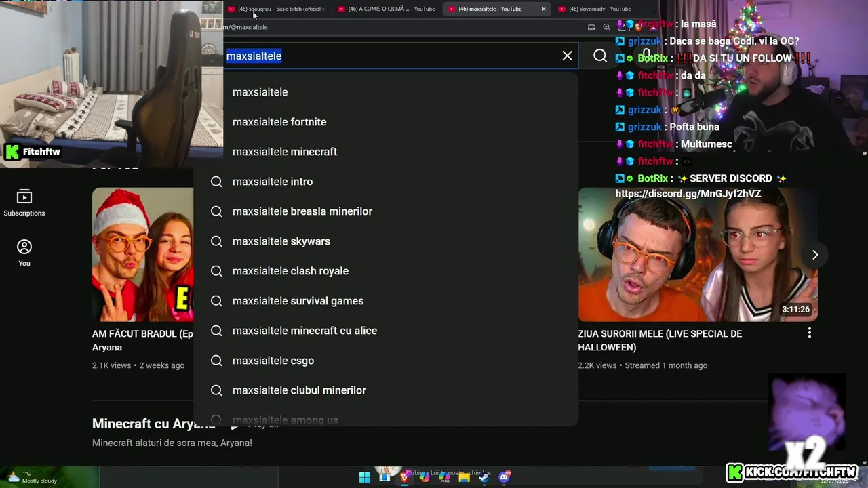The width and height of the screenshot is (868, 488).
Task: Open the ZIUA SURORII MELE video thumbnail
Action: click(698, 254)
